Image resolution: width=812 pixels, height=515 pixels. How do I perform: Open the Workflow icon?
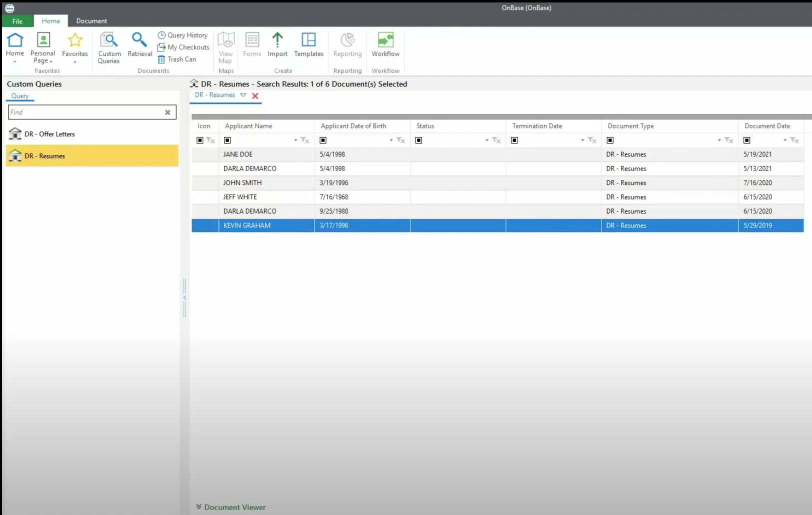[385, 46]
